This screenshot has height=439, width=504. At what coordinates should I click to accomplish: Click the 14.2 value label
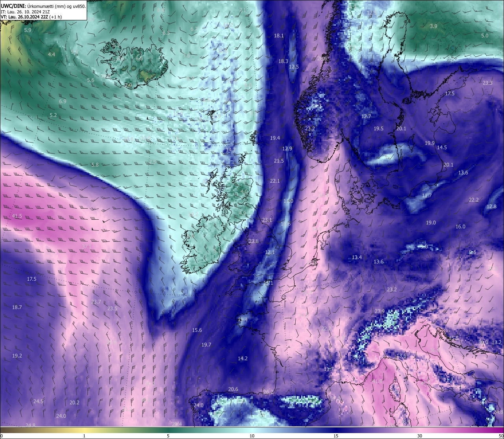(243, 358)
